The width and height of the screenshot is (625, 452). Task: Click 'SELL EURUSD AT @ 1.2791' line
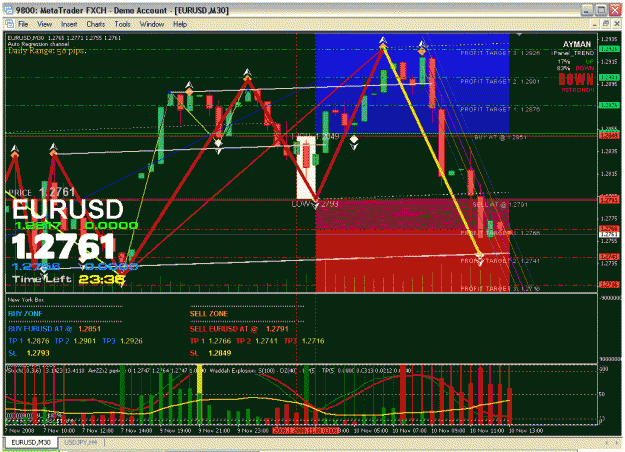click(239, 329)
